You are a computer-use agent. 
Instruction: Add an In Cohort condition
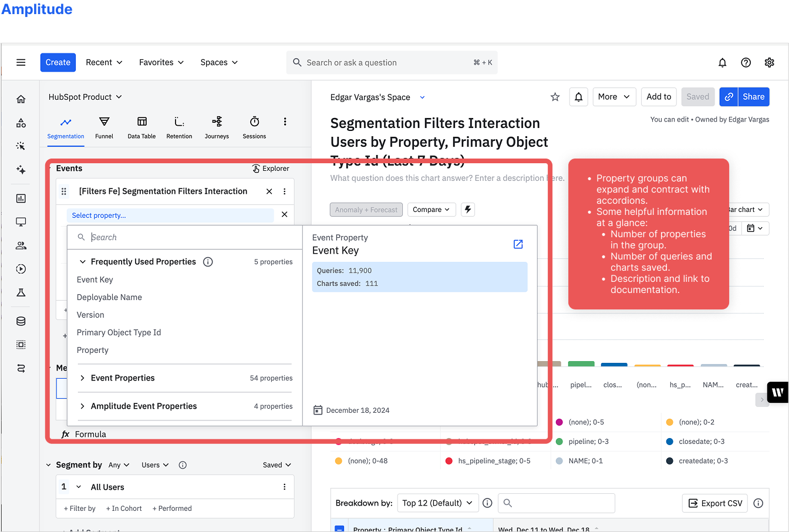[124, 509]
